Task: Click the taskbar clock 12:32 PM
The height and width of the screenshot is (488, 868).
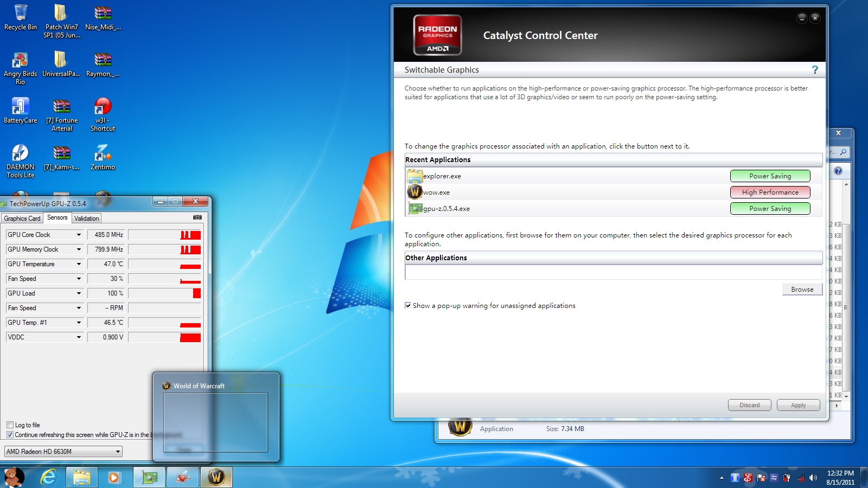Action: click(840, 473)
